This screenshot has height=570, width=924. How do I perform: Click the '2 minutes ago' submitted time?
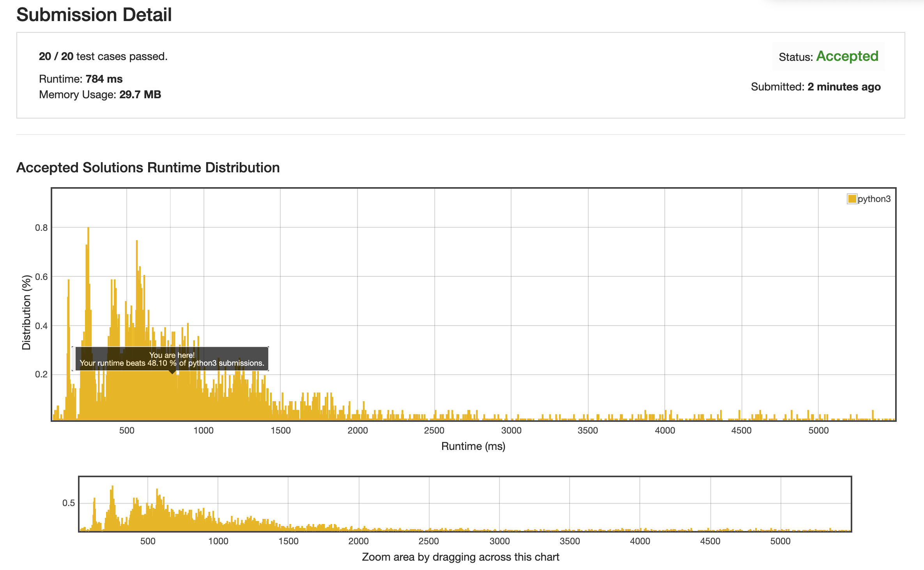pos(844,87)
